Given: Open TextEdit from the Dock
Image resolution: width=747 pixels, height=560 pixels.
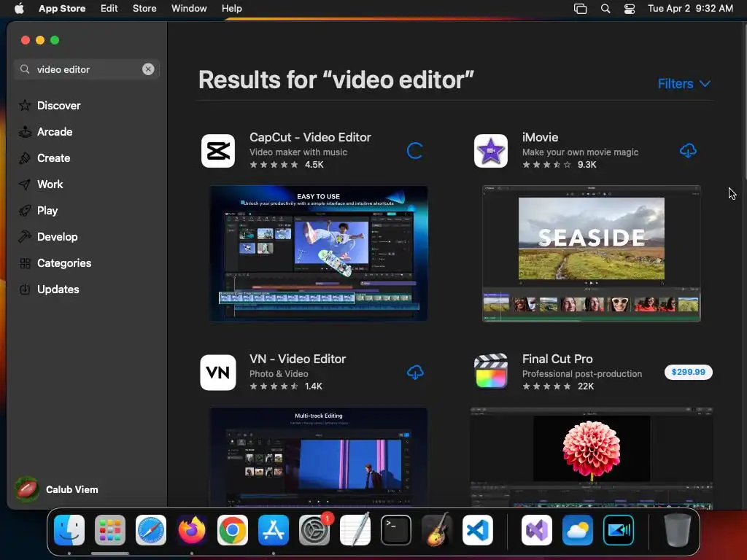Looking at the screenshot, I should point(355,529).
